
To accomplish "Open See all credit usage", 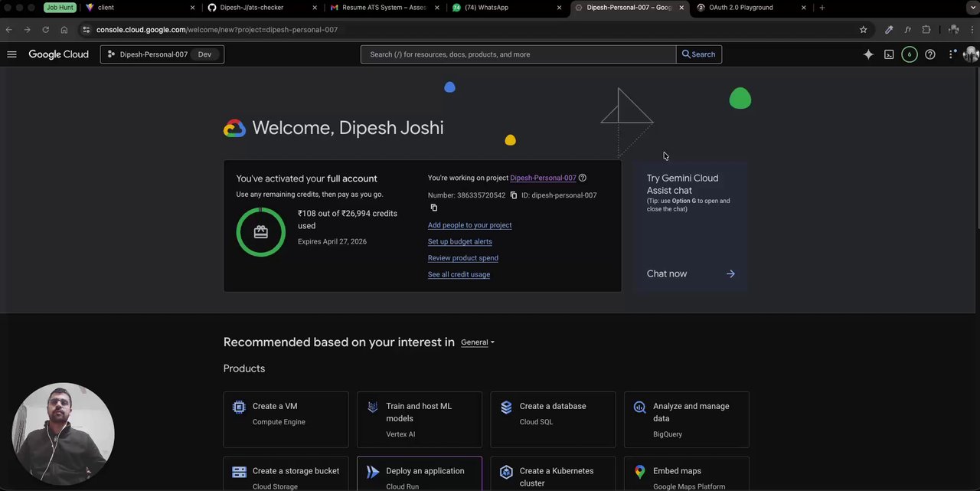I will point(459,274).
